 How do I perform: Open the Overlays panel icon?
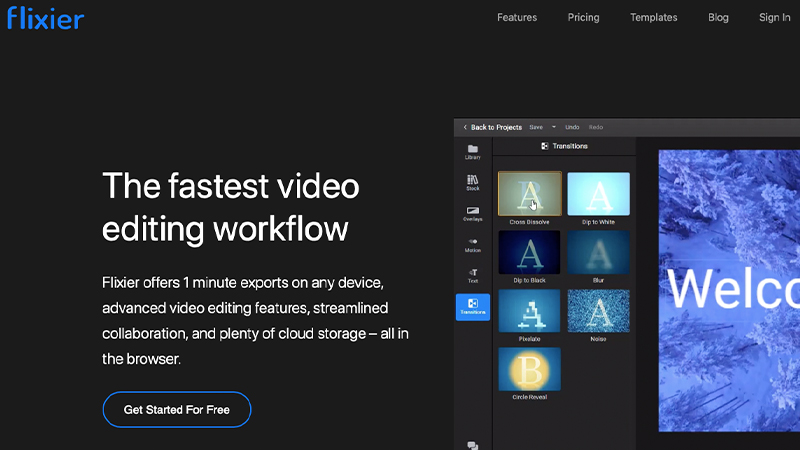click(472, 214)
